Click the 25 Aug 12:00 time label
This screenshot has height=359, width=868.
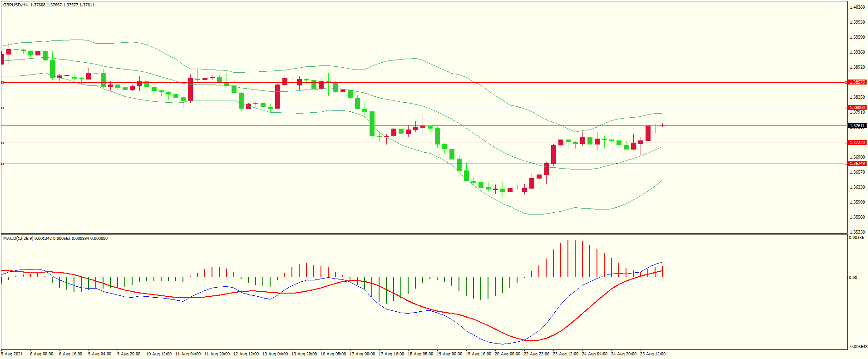[x=653, y=354]
